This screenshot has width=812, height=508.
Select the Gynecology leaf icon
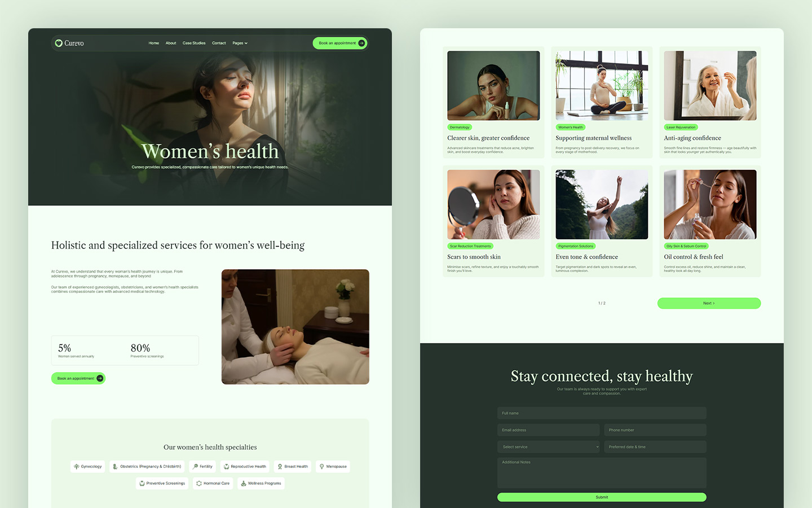(77, 466)
